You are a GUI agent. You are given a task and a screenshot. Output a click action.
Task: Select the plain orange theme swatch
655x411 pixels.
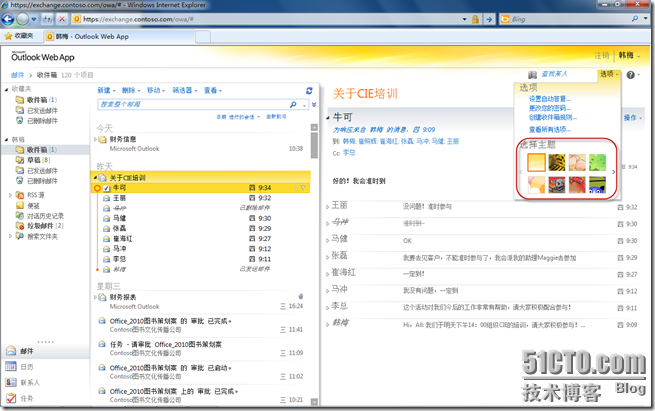536,162
